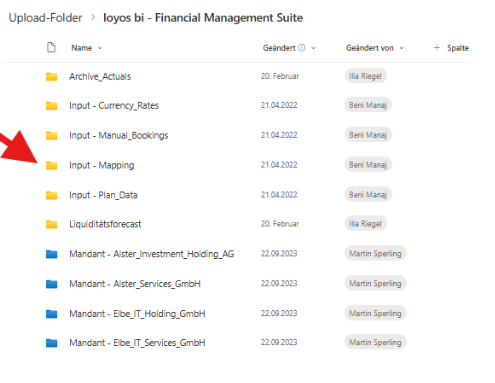Navigate to Upload-Folder in the breadcrumb

coord(45,18)
